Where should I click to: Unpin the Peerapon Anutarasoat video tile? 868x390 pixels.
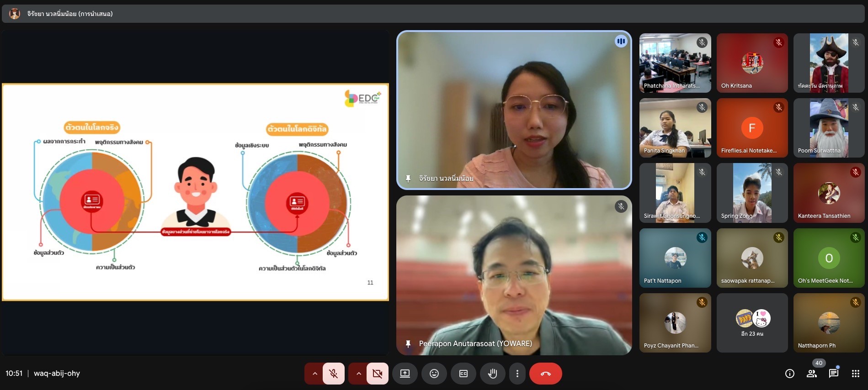pyautogui.click(x=408, y=344)
